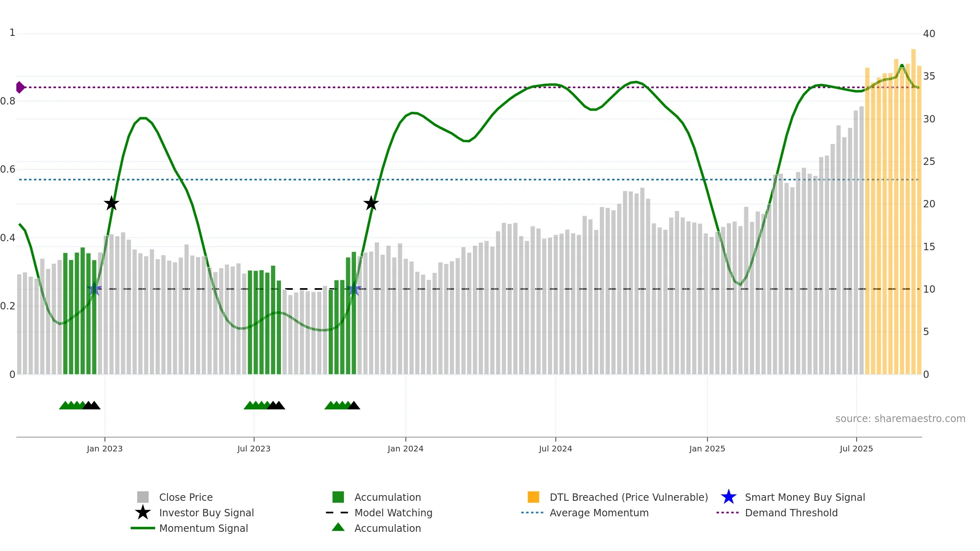Image resolution: width=980 pixels, height=551 pixels.
Task: Click the right axis value 25
Action: (929, 162)
